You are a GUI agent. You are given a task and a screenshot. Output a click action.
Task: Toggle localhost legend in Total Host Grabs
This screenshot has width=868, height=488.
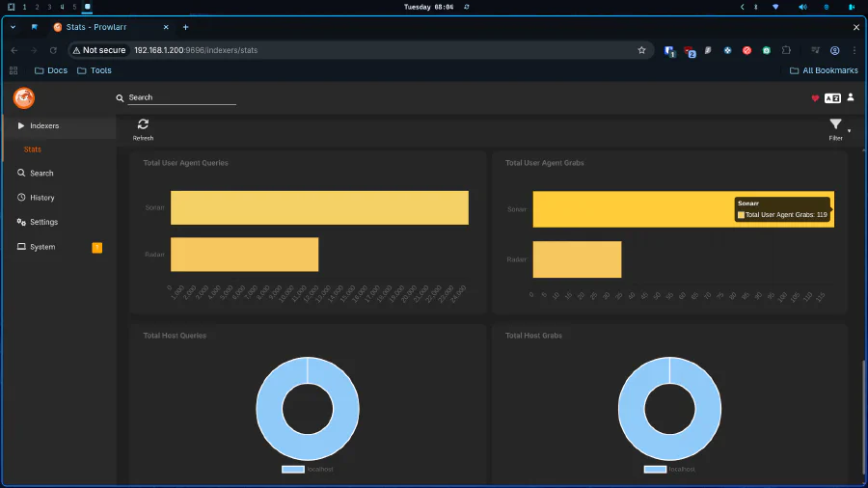tap(668, 469)
